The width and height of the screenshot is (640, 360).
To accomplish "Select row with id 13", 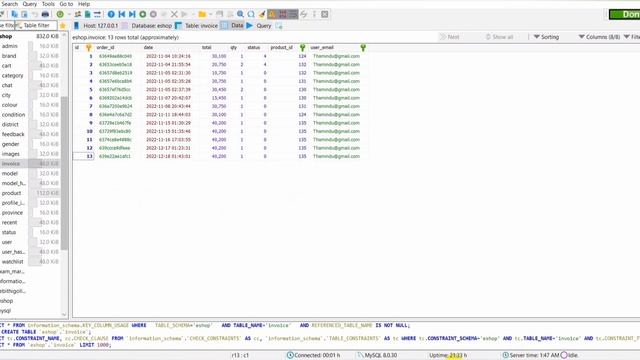I will (84, 156).
